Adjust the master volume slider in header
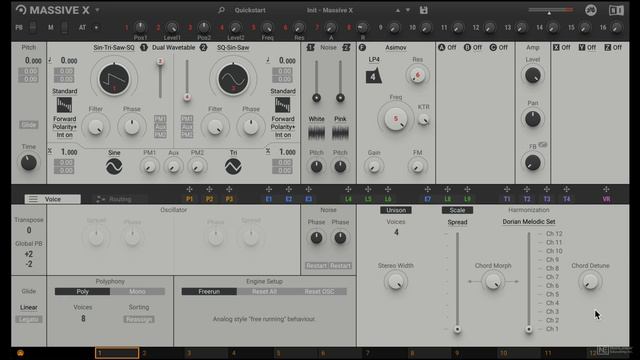640x360 pixels. click(x=550, y=10)
